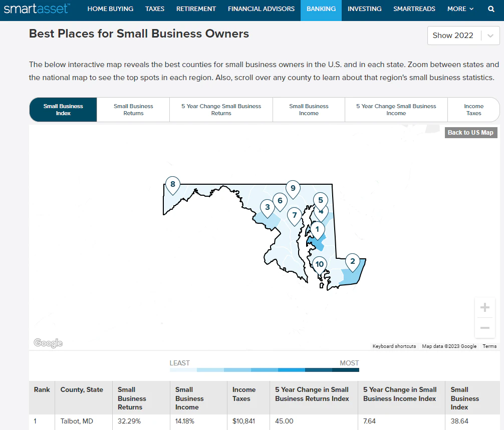Open the TAXES menu

coord(155,9)
